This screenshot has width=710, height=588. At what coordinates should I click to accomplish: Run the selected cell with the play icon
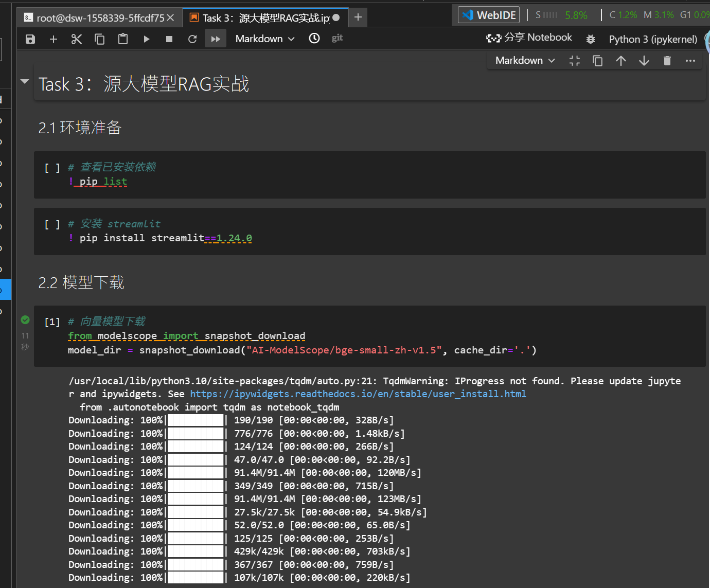pyautogui.click(x=147, y=39)
